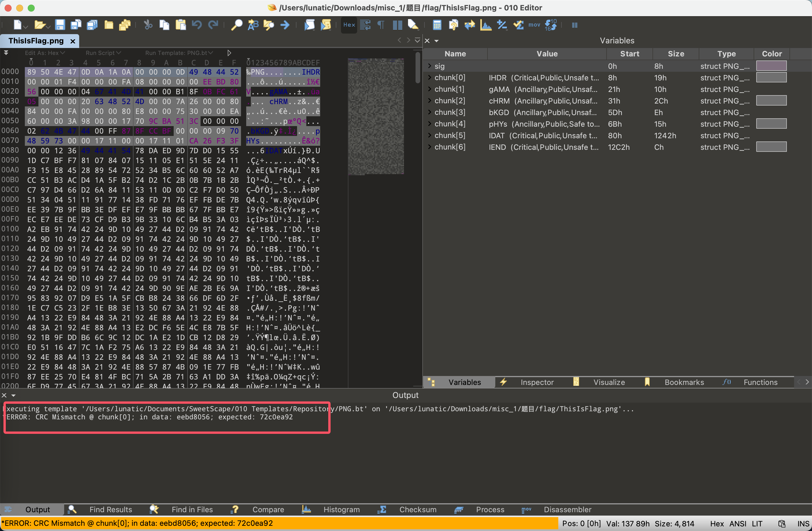
Task: Click the Paste clipboard icon
Action: pyautogui.click(x=181, y=25)
